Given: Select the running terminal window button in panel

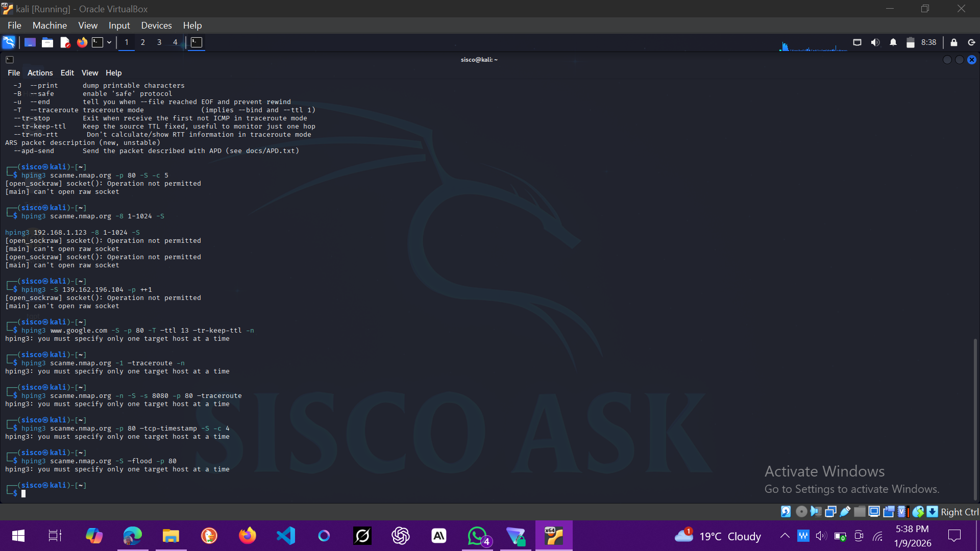Looking at the screenshot, I should coord(197,42).
